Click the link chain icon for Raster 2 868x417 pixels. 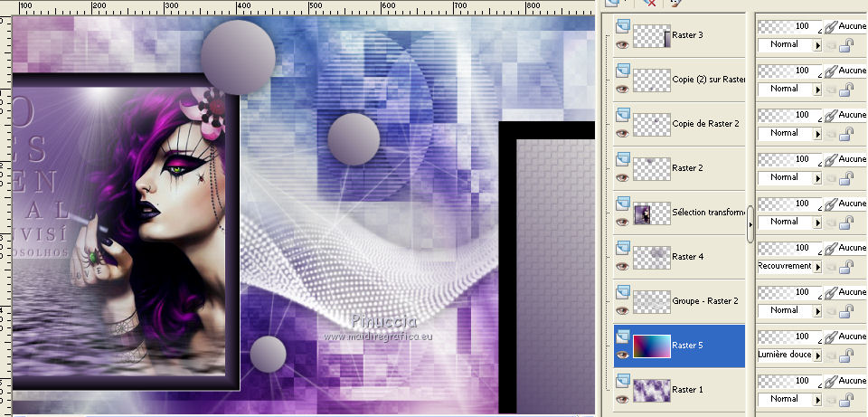click(x=830, y=159)
